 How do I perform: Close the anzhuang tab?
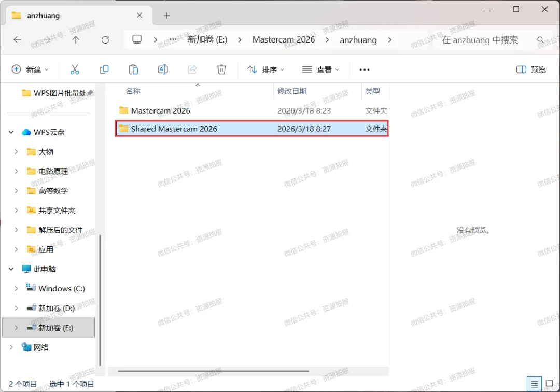[x=139, y=16]
